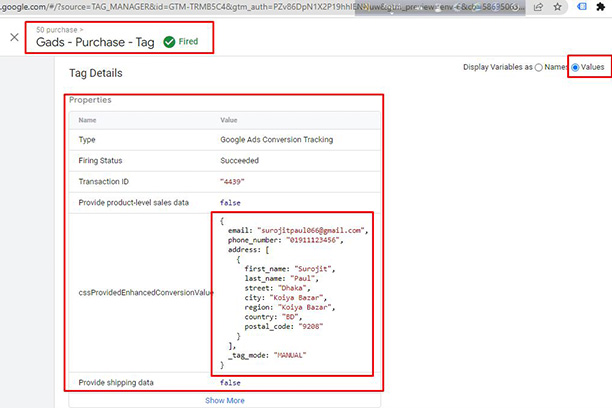Click the Show More link
This screenshot has height=408, width=612.
225,401
